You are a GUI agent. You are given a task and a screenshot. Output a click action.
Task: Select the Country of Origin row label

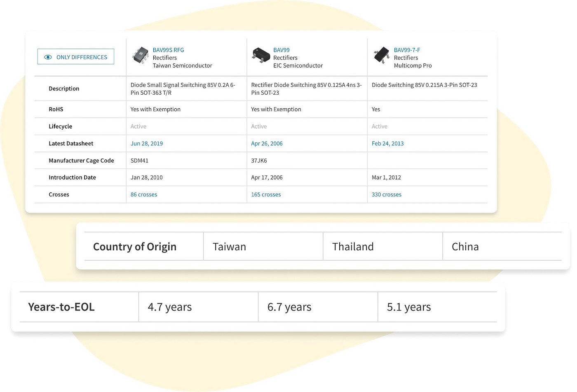tap(135, 247)
